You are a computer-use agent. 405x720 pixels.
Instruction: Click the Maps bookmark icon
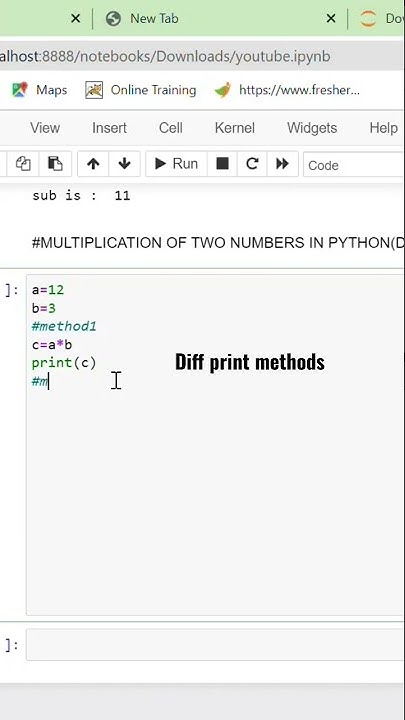[x=20, y=90]
